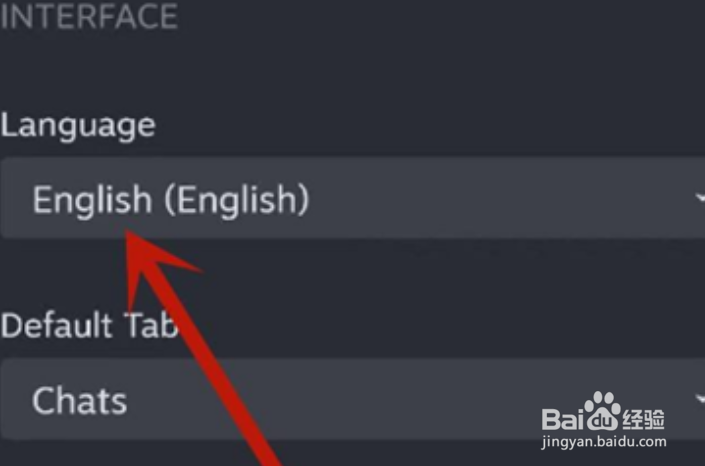Click the word Tab in Default Tab

coord(151,325)
